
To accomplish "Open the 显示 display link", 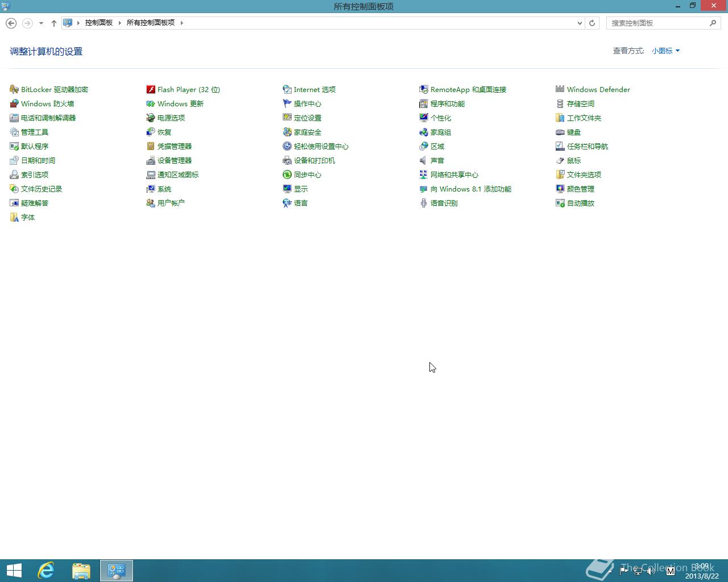I will [x=300, y=189].
